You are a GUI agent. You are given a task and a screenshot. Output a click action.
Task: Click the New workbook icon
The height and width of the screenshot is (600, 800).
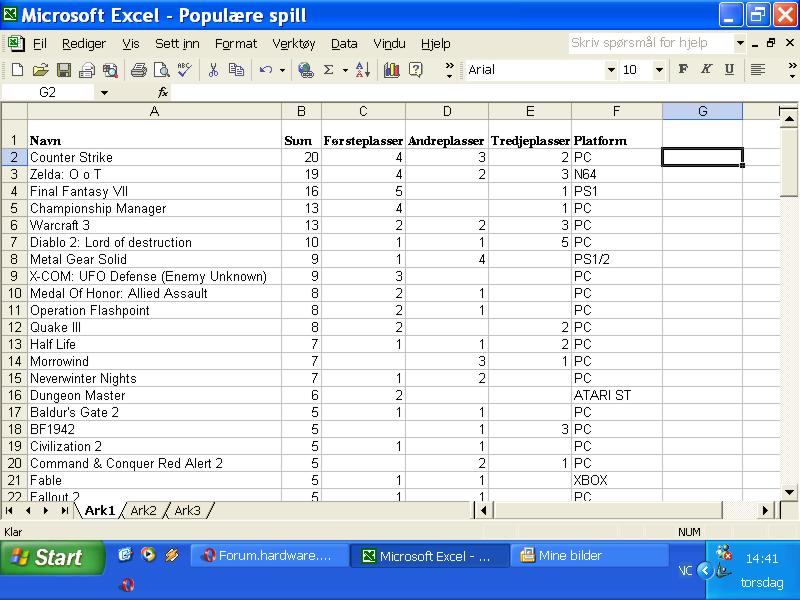pos(17,70)
